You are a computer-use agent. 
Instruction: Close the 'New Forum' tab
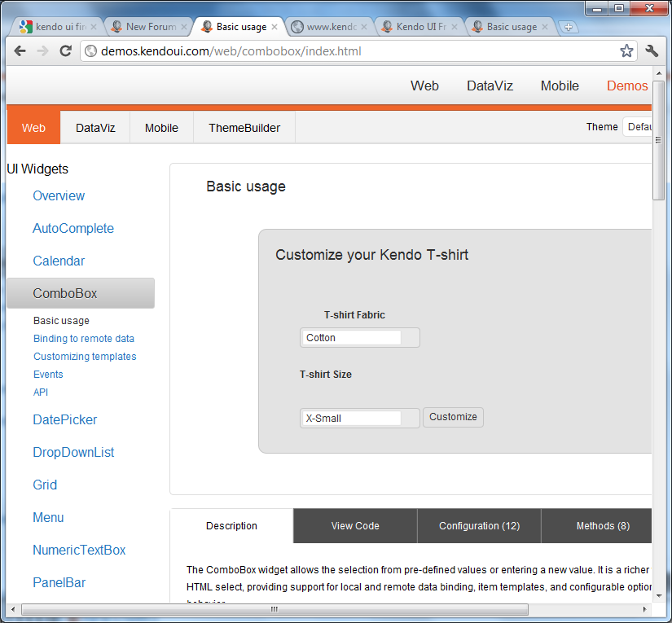[x=184, y=27]
